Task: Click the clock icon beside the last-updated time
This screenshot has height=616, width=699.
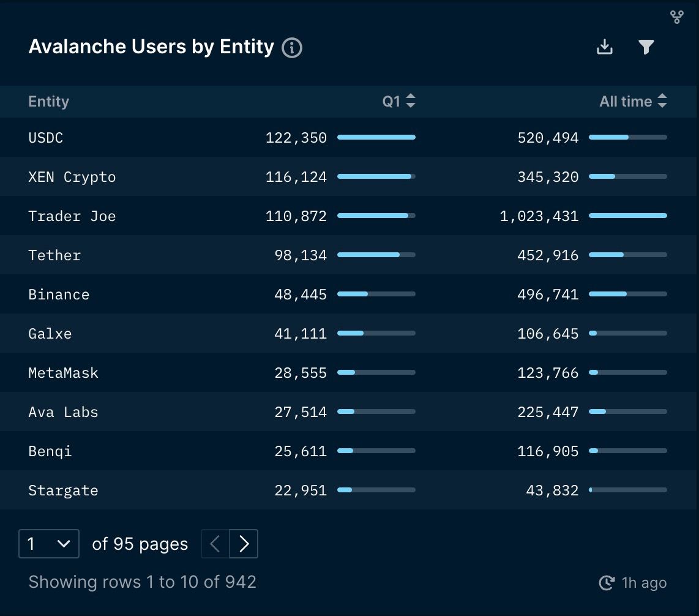Action: (x=607, y=583)
